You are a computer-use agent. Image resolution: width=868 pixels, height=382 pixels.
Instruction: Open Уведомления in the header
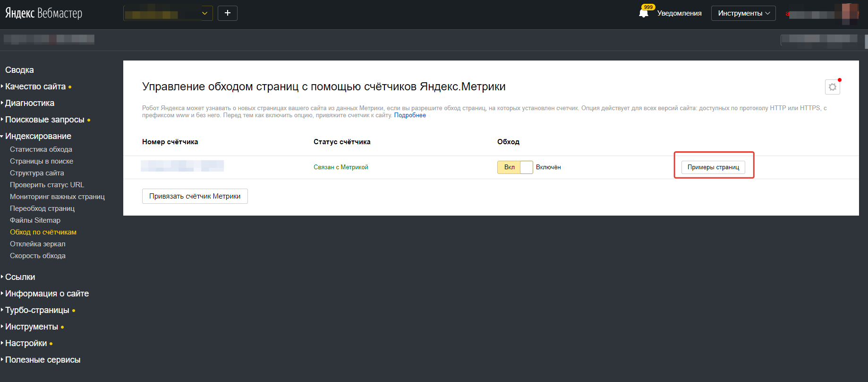click(679, 13)
